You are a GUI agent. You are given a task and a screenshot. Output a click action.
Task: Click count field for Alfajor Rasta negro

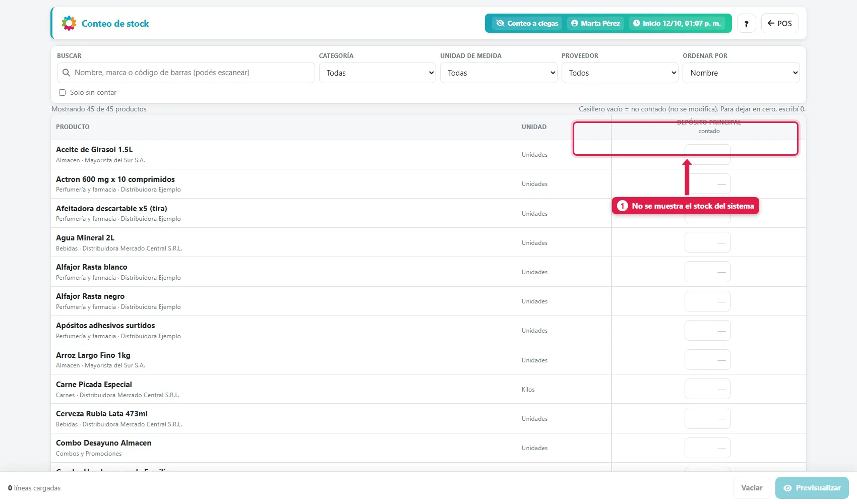coord(708,301)
